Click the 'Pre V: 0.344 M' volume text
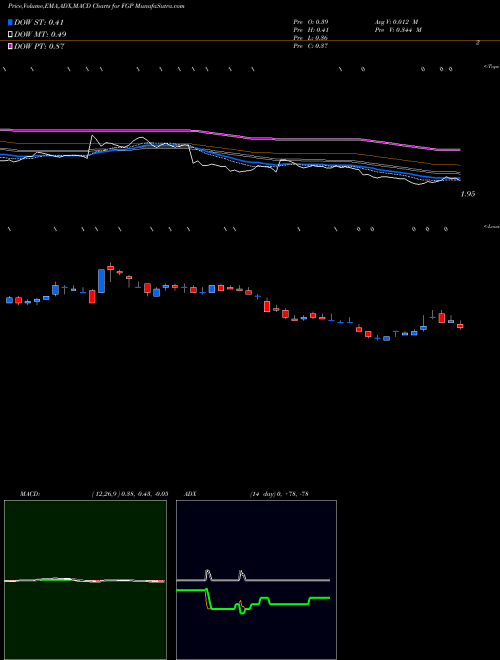The image size is (500, 660). [x=399, y=30]
